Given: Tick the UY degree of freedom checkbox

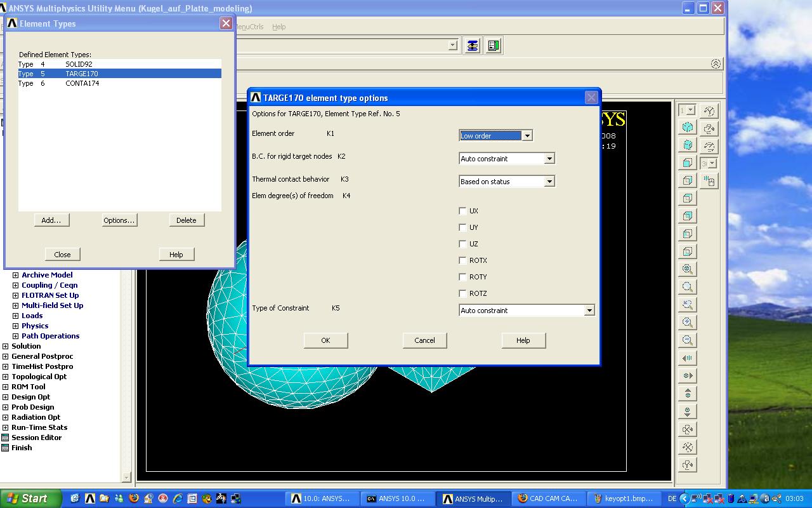Looking at the screenshot, I should pos(462,227).
